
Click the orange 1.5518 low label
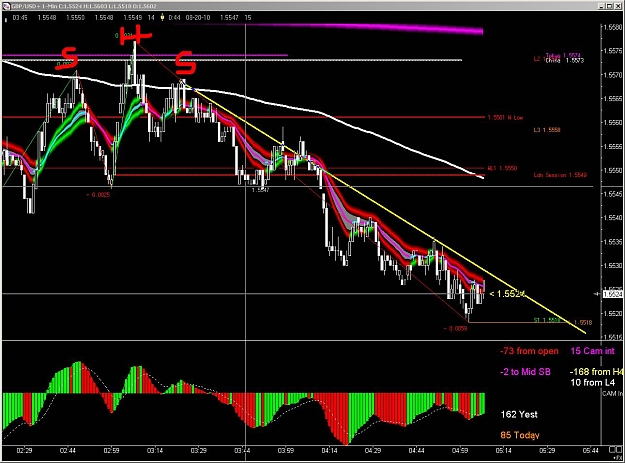pyautogui.click(x=582, y=322)
